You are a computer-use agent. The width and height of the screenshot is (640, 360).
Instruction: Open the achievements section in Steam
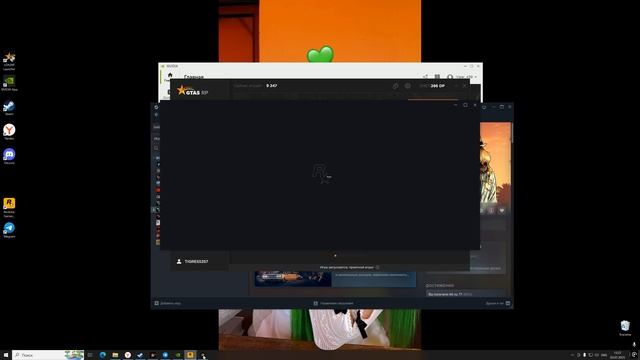point(440,286)
